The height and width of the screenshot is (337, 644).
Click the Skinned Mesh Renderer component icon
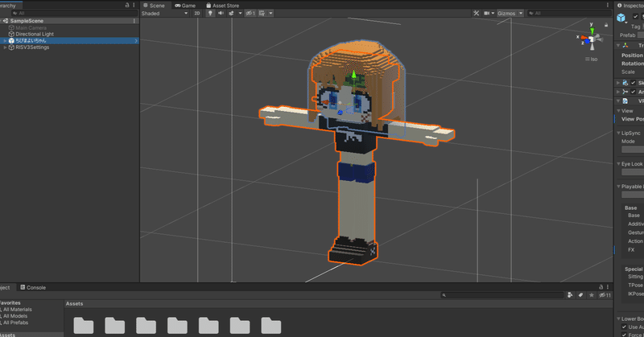coord(625,83)
